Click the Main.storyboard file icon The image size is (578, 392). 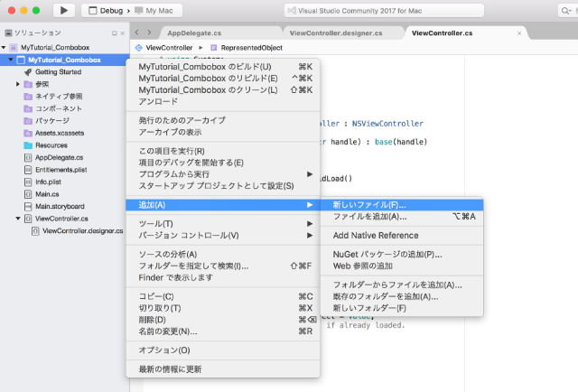click(x=28, y=206)
